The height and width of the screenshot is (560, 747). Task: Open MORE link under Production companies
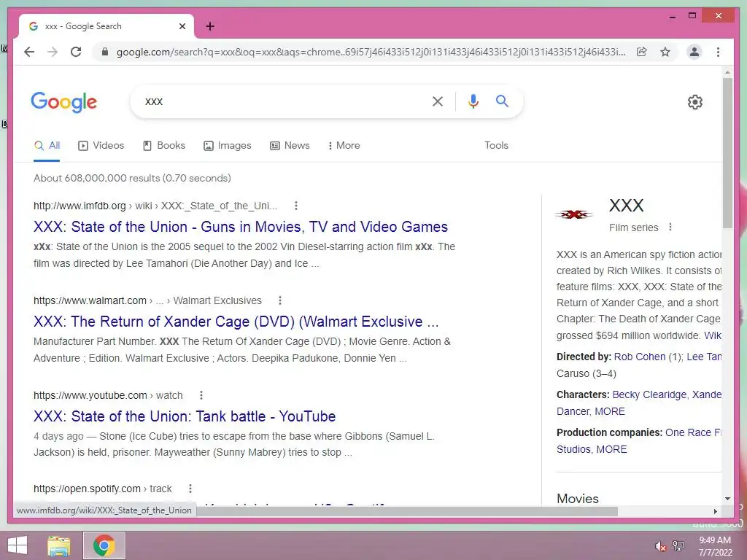pyautogui.click(x=612, y=449)
